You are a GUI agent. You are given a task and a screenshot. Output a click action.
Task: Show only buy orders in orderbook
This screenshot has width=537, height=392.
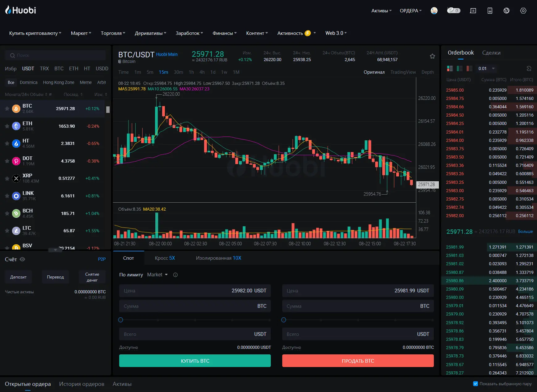tap(460, 68)
